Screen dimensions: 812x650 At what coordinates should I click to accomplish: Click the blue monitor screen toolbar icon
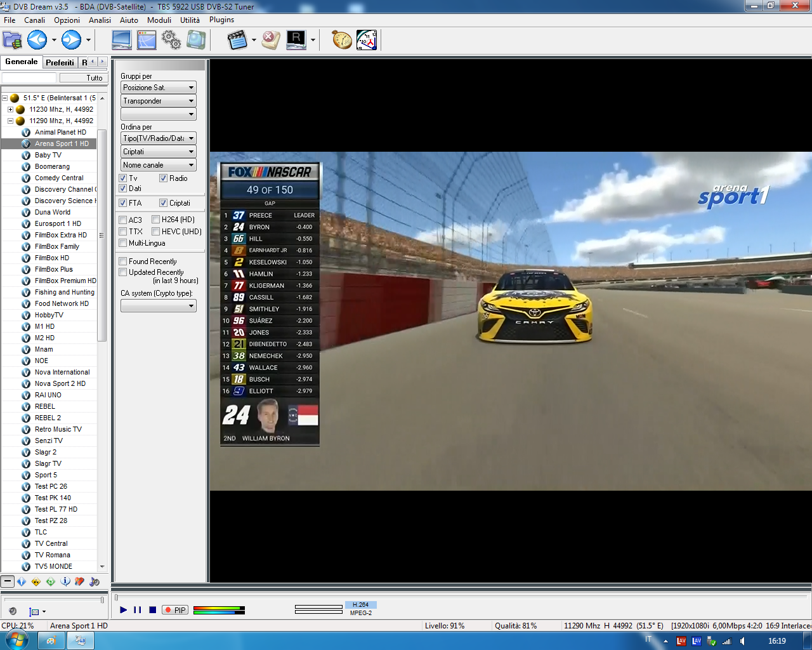[122, 40]
